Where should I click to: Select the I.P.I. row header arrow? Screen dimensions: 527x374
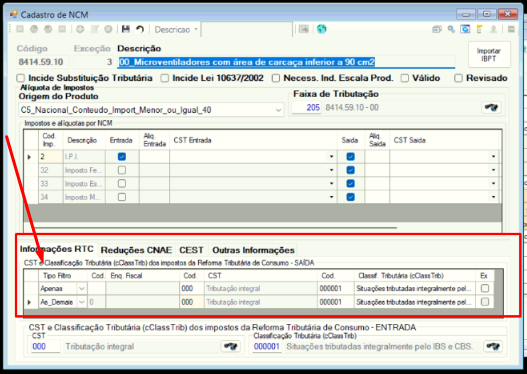point(30,157)
